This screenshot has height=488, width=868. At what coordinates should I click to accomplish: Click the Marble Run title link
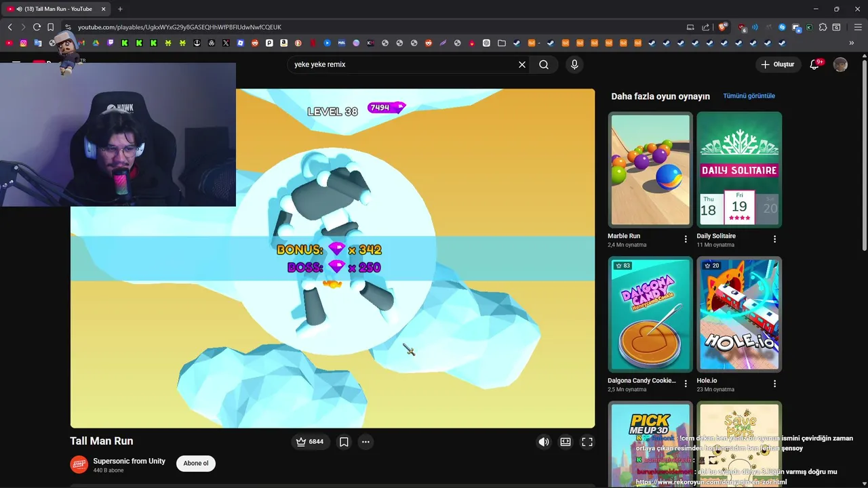click(624, 236)
